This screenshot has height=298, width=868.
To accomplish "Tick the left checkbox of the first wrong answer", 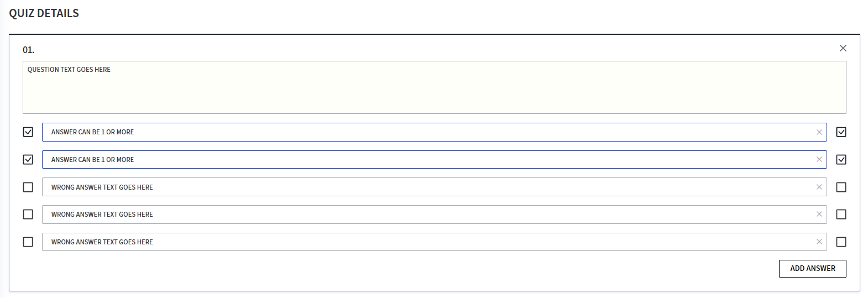I will coord(28,187).
